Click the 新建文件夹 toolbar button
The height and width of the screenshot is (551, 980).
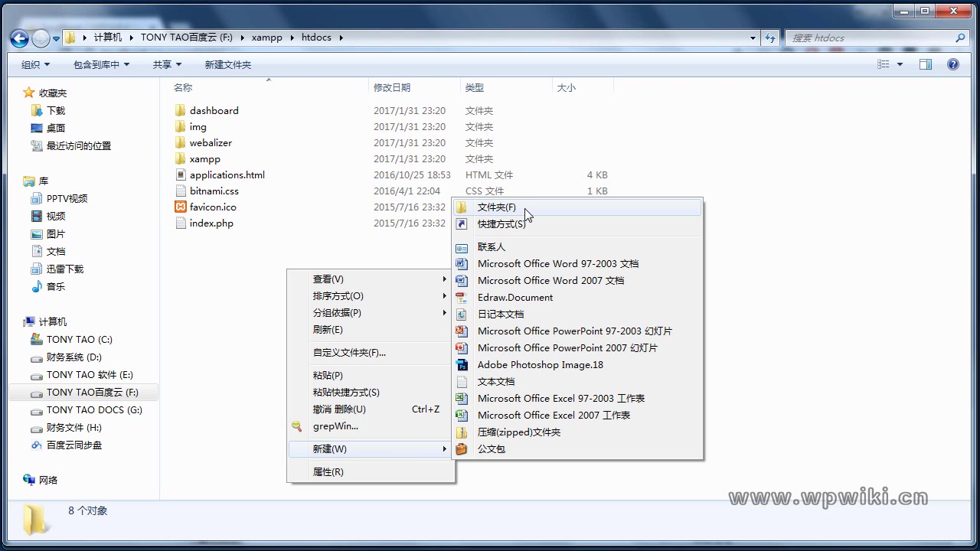pyautogui.click(x=228, y=64)
